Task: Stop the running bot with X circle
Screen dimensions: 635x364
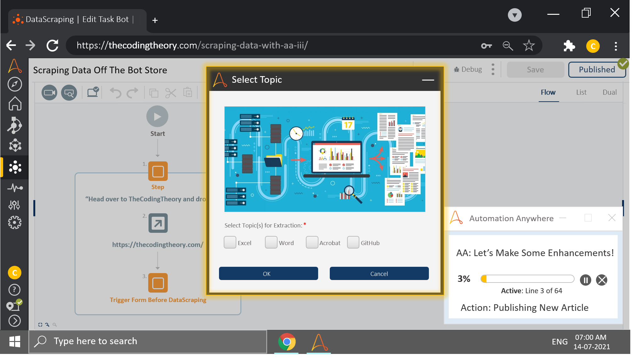Action: tap(602, 280)
